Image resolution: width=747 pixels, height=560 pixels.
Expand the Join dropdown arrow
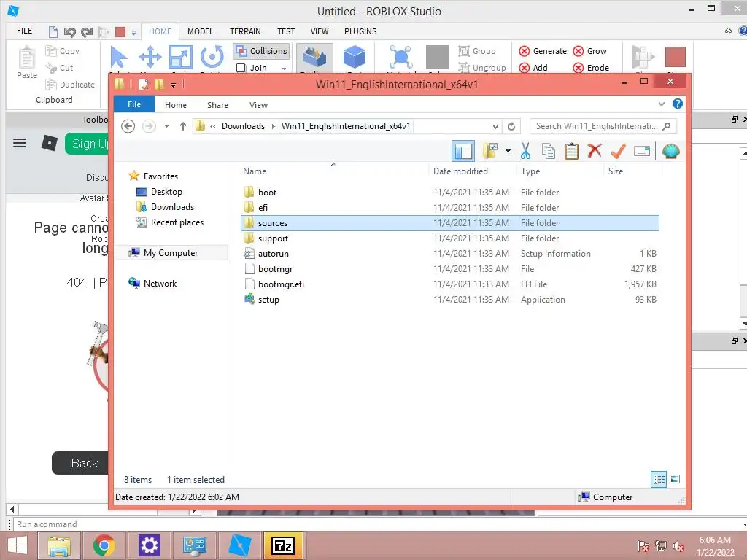(x=285, y=68)
